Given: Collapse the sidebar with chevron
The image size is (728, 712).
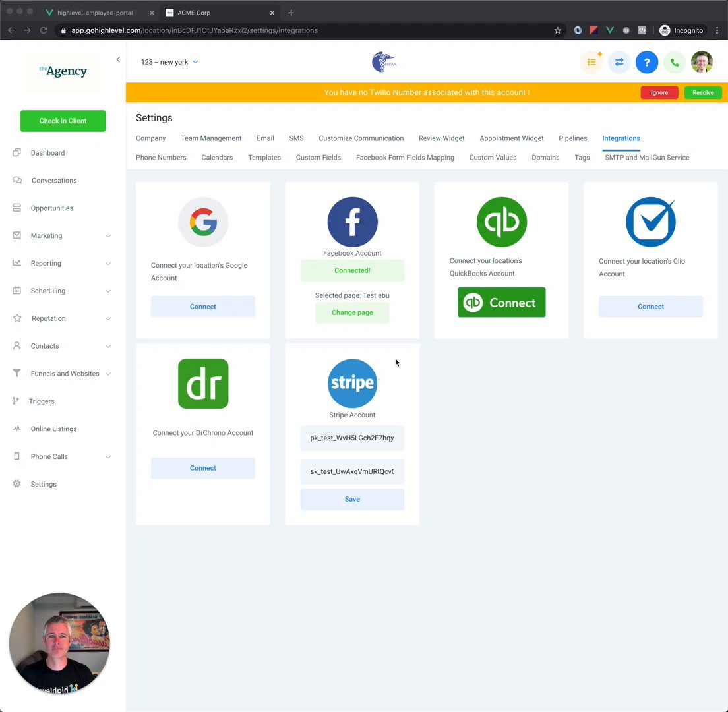Looking at the screenshot, I should tap(118, 59).
